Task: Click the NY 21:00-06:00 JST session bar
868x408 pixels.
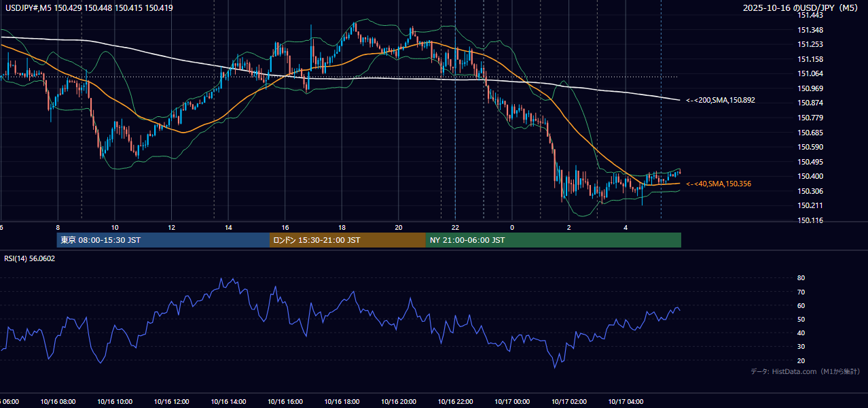Action: [x=554, y=240]
